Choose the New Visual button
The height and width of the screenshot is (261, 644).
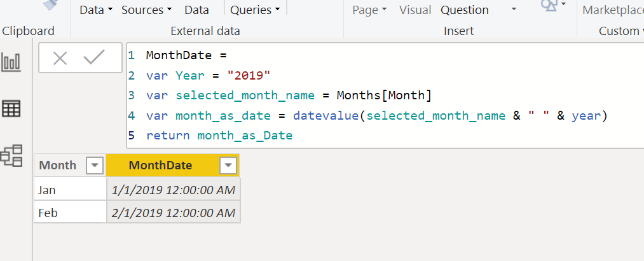pyautogui.click(x=415, y=10)
